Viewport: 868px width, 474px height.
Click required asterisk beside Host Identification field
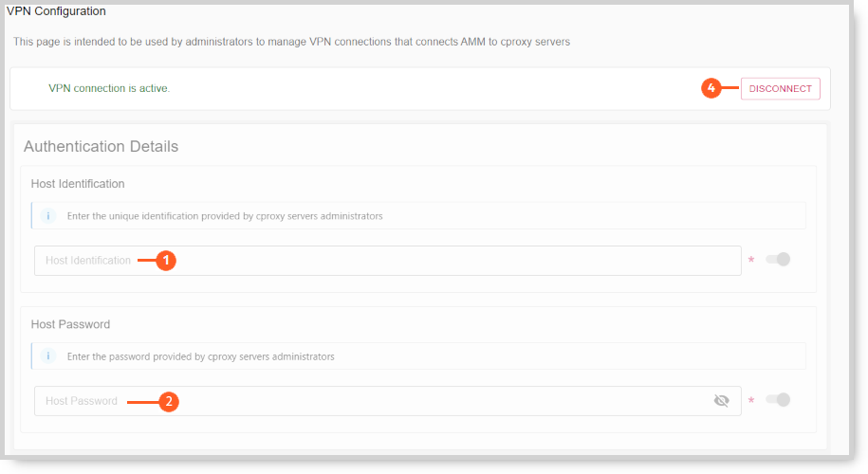(751, 260)
